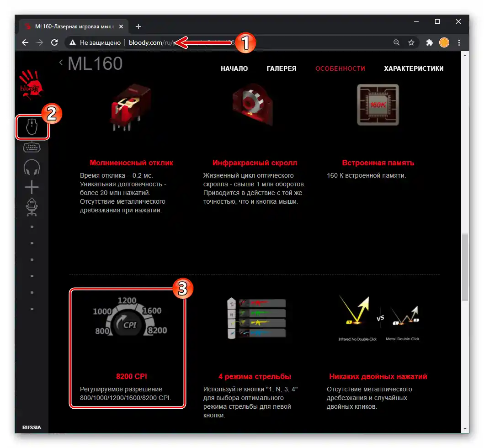Collapse back with chevron beside ML160

(x=61, y=63)
